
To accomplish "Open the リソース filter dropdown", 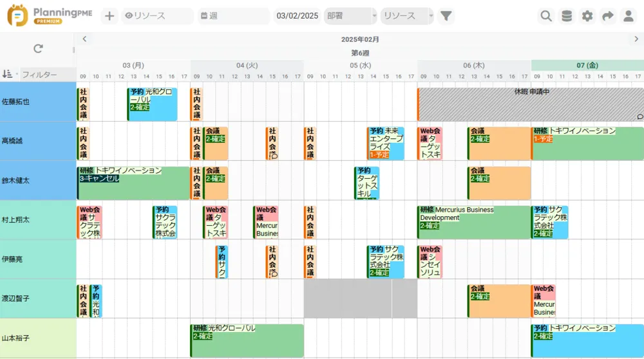I will tap(406, 16).
